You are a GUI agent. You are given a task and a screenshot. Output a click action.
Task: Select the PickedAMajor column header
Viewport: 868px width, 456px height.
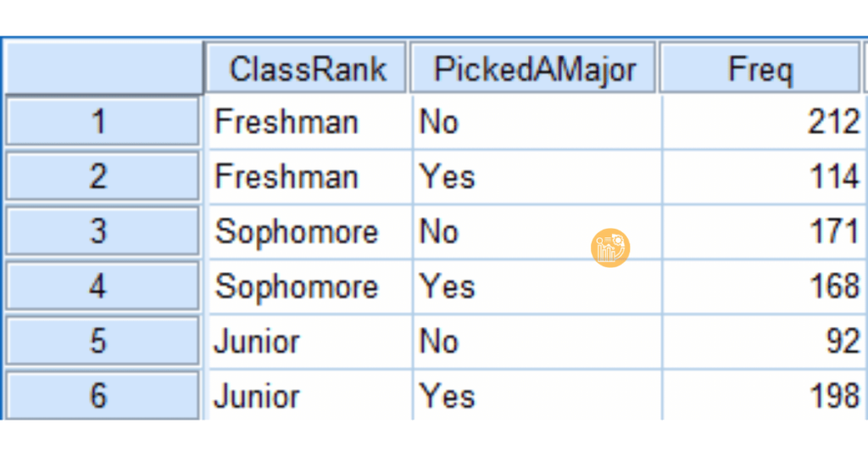pyautogui.click(x=534, y=69)
